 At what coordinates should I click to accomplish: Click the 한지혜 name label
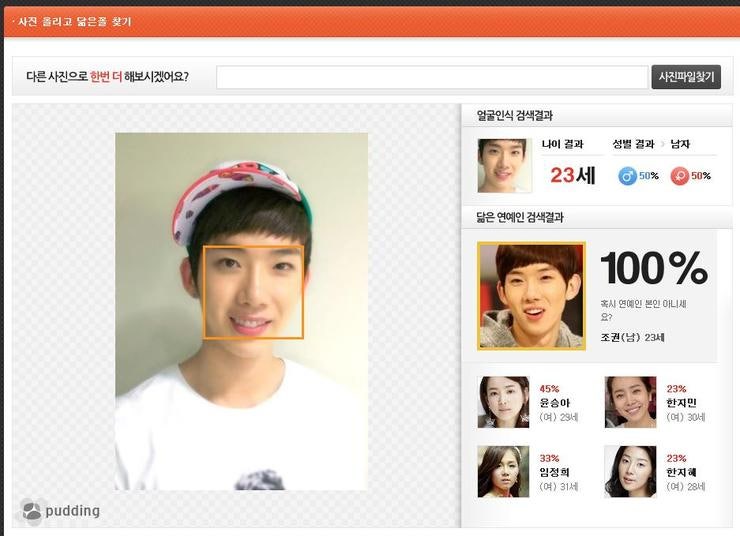pos(681,472)
